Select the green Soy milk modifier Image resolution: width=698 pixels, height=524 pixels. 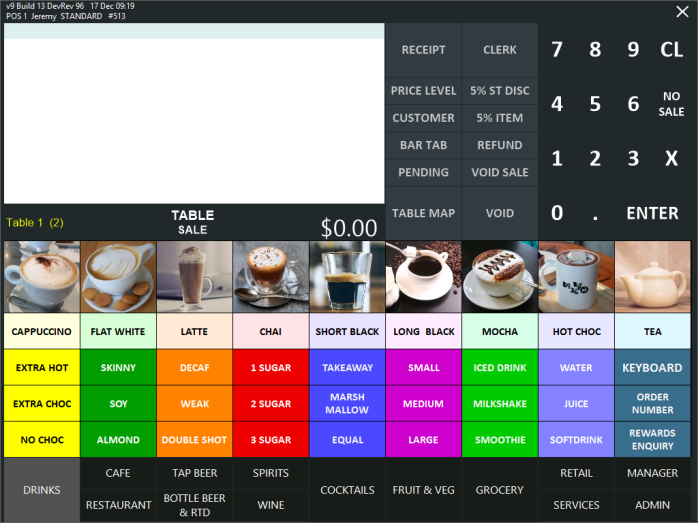(x=118, y=404)
